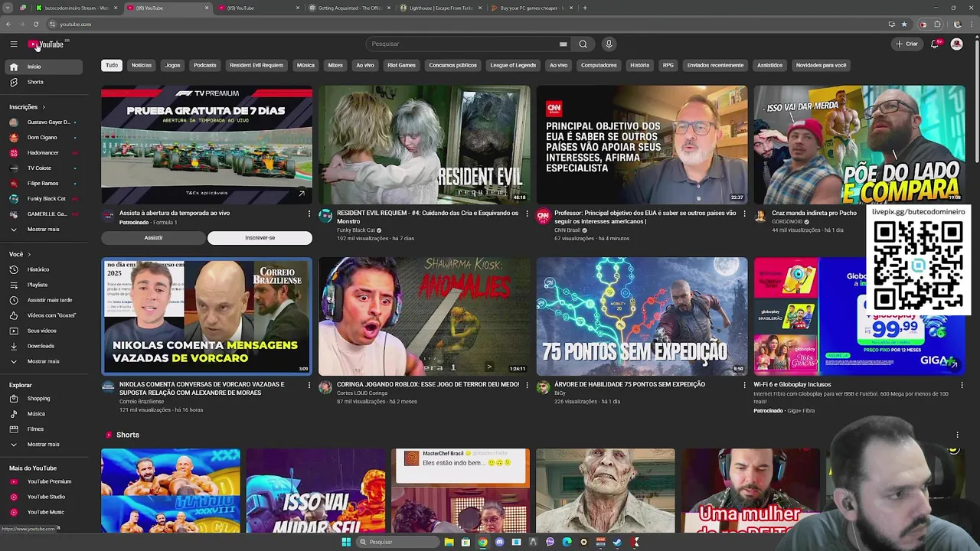The image size is (980, 551).
Task: Click the search magnifier button
Action: pos(583,44)
